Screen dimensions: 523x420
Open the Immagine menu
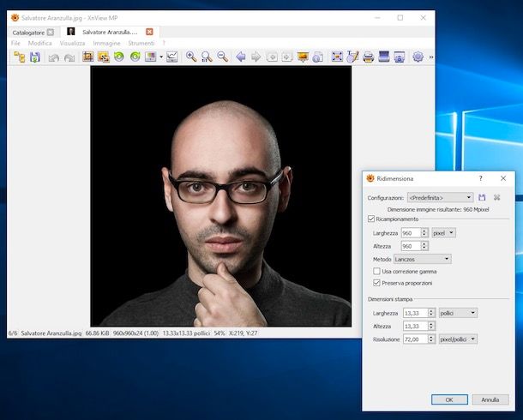(107, 43)
